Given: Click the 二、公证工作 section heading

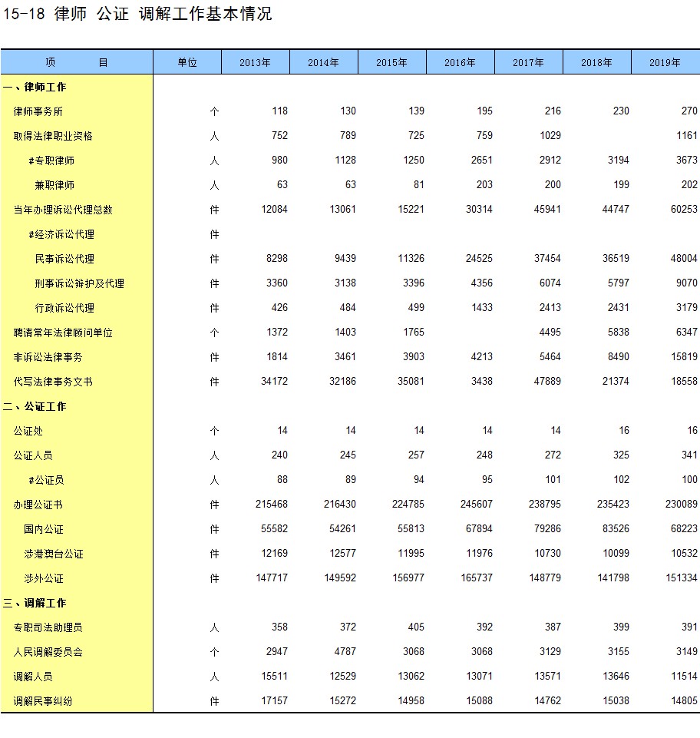Looking at the screenshot, I should [35, 406].
